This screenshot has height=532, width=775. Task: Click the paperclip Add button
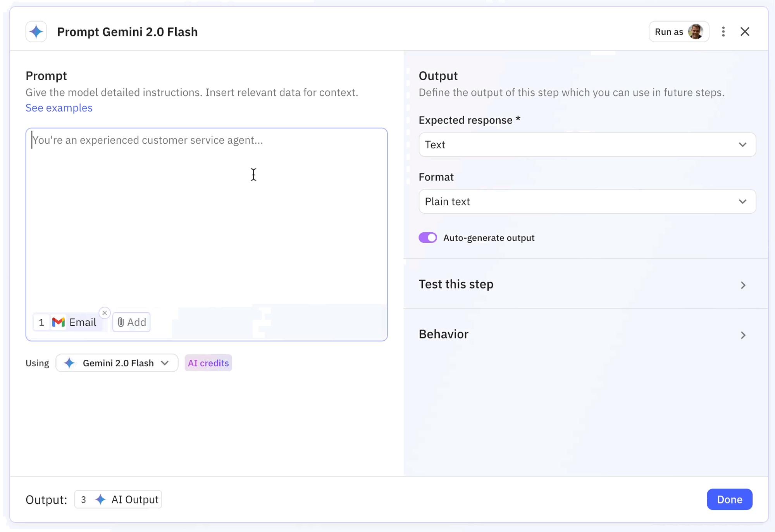[x=131, y=322]
